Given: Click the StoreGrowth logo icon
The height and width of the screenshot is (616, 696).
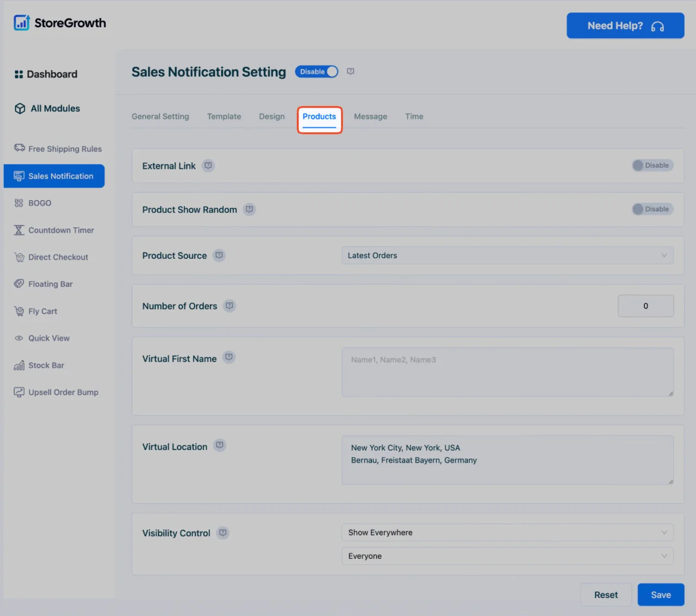Looking at the screenshot, I should [22, 23].
